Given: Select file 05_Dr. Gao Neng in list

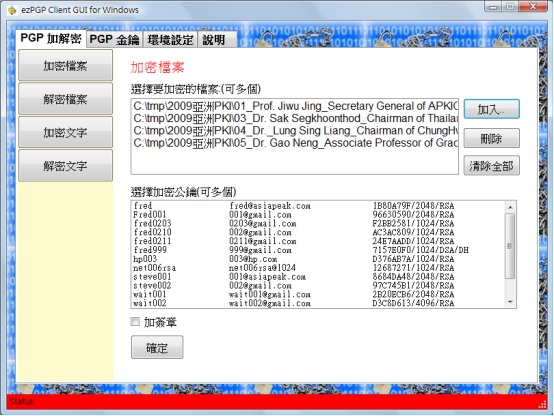Looking at the screenshot, I should tap(295, 143).
